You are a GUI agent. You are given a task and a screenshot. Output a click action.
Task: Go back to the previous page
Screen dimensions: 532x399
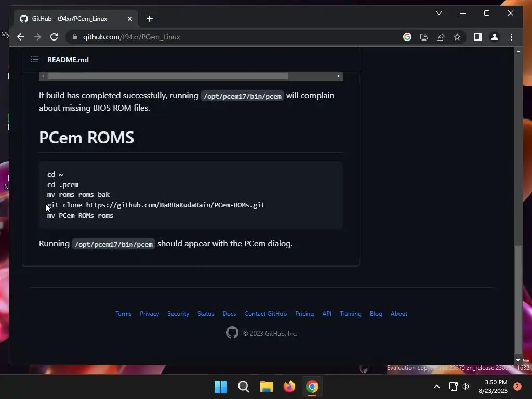tap(21, 37)
